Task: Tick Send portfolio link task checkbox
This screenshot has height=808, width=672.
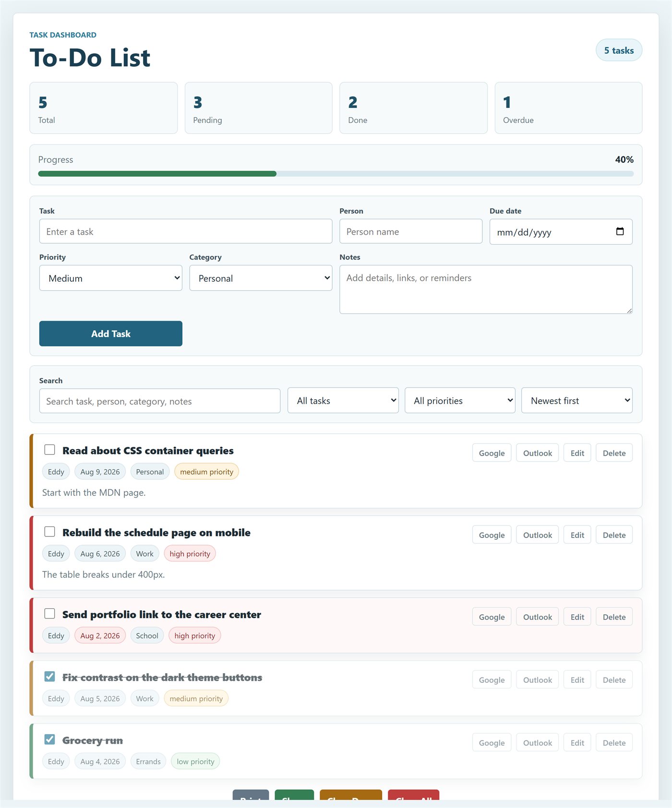Action: click(49, 614)
